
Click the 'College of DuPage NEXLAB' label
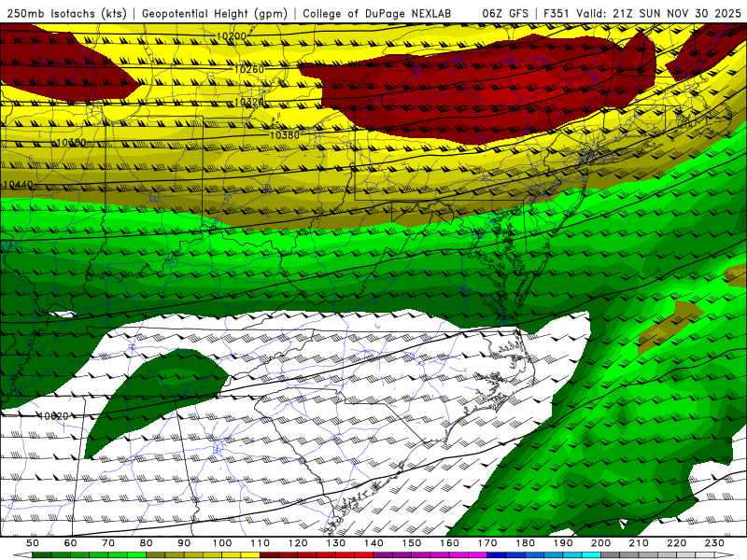(x=377, y=13)
